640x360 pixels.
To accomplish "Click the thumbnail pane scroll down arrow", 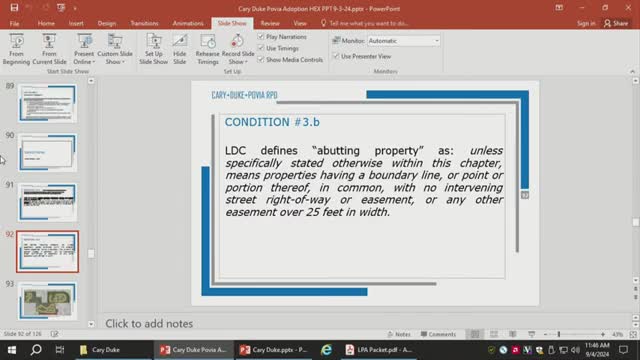I will (x=91, y=324).
